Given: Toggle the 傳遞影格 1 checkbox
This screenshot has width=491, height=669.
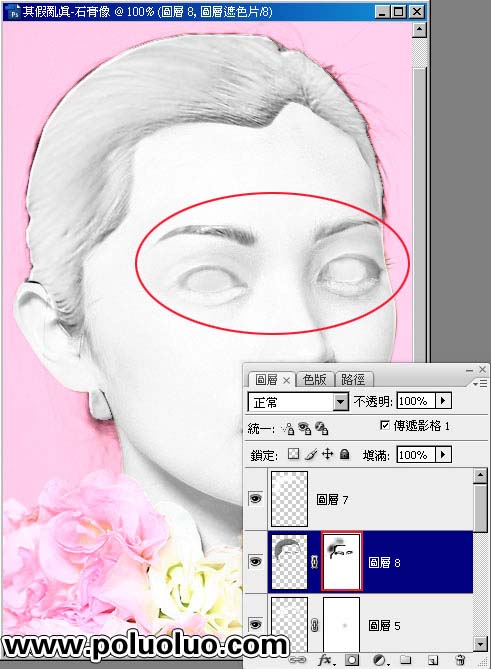Looking at the screenshot, I should pyautogui.click(x=384, y=425).
